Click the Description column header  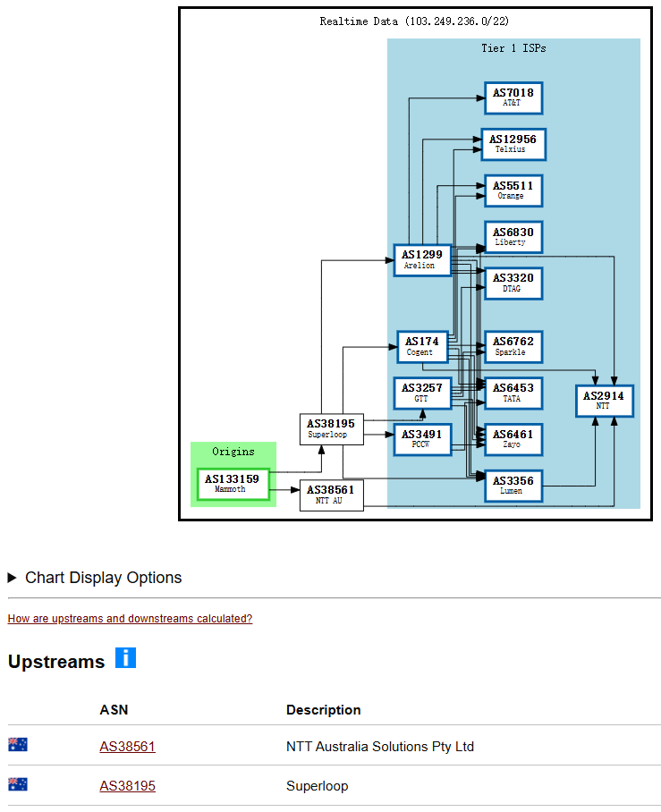click(x=323, y=709)
